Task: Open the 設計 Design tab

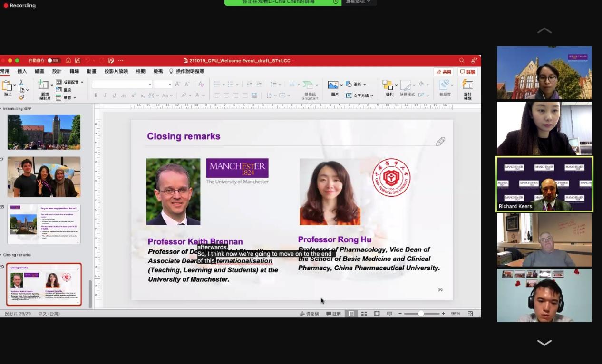Action: coord(57,71)
